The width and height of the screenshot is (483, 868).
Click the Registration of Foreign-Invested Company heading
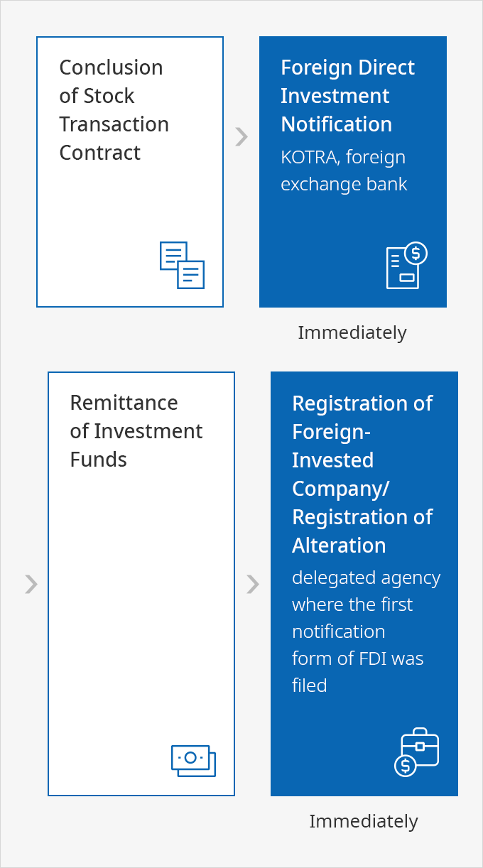[362, 446]
